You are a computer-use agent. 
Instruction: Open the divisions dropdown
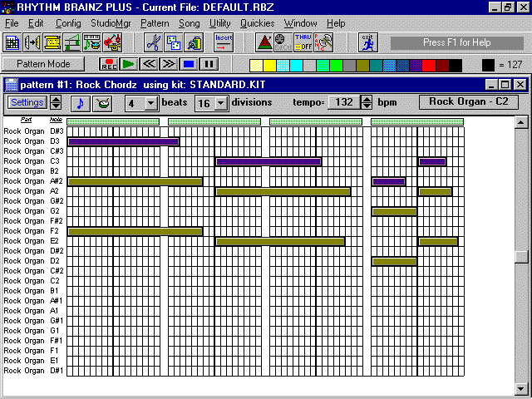(x=220, y=103)
